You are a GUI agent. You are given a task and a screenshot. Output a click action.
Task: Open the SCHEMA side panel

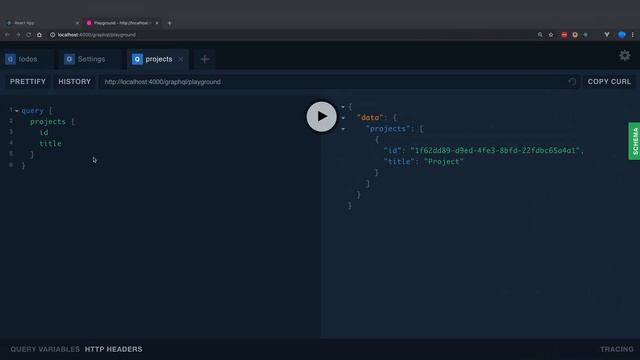pos(634,141)
